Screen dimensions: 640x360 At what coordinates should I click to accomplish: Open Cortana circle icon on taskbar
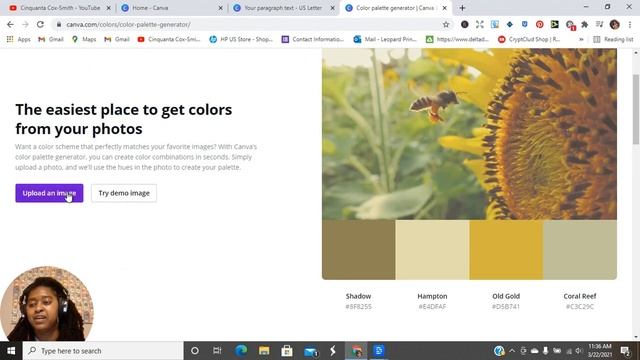[x=195, y=351]
